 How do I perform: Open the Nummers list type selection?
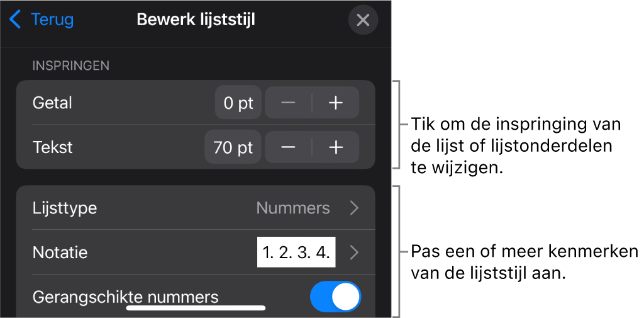point(292,208)
